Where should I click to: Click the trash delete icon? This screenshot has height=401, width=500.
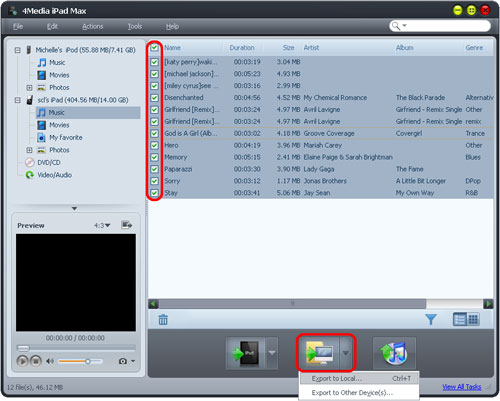tap(163, 319)
